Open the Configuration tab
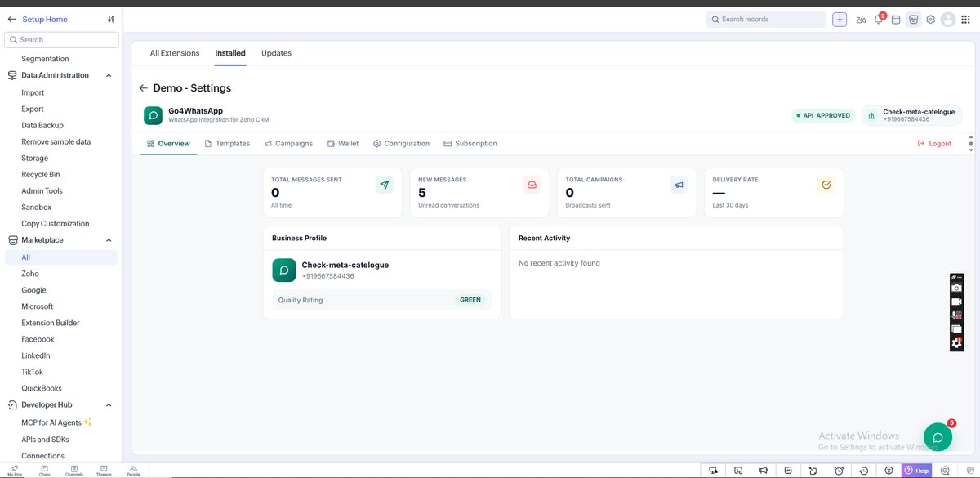 pos(401,144)
